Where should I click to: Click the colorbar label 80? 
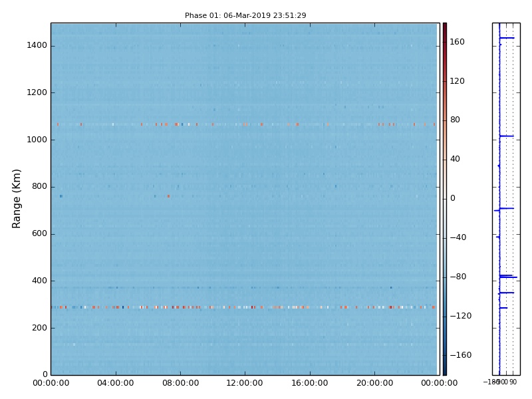point(455,120)
